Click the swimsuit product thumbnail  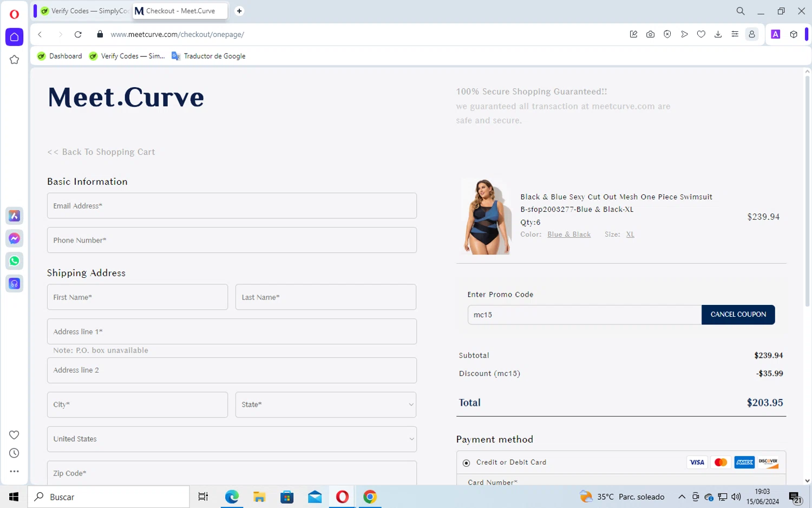pyautogui.click(x=486, y=217)
